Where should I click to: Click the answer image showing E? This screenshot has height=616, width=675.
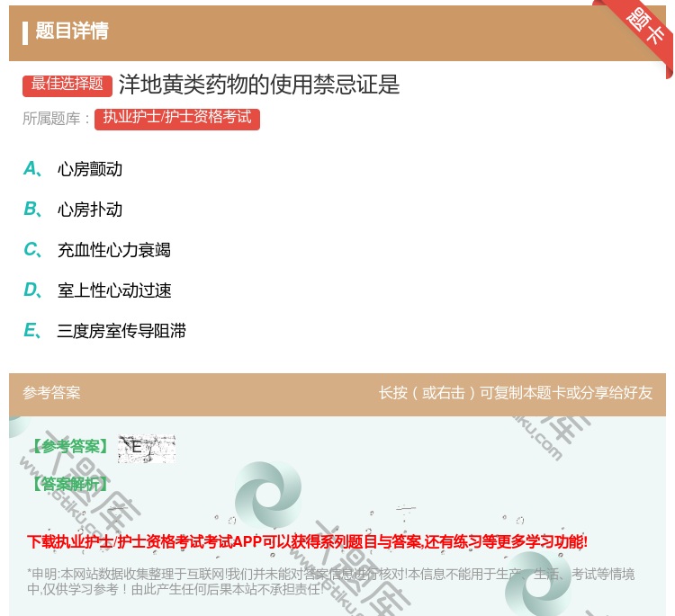point(147,448)
